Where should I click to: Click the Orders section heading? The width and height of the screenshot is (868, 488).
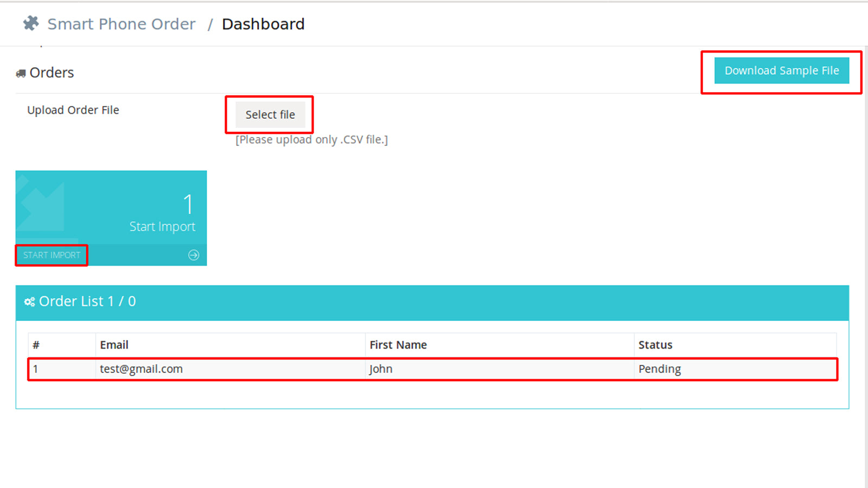point(52,73)
